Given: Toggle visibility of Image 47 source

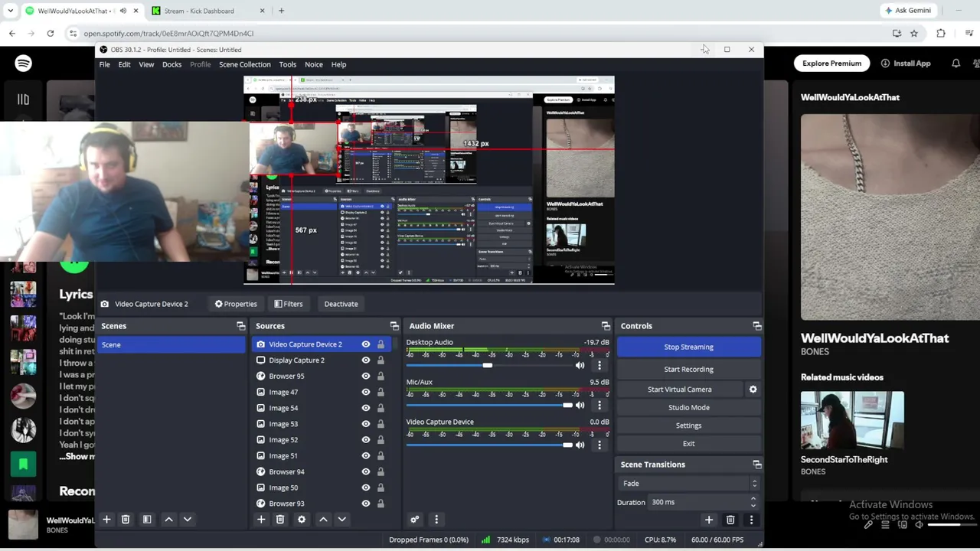Looking at the screenshot, I should pyautogui.click(x=365, y=393).
